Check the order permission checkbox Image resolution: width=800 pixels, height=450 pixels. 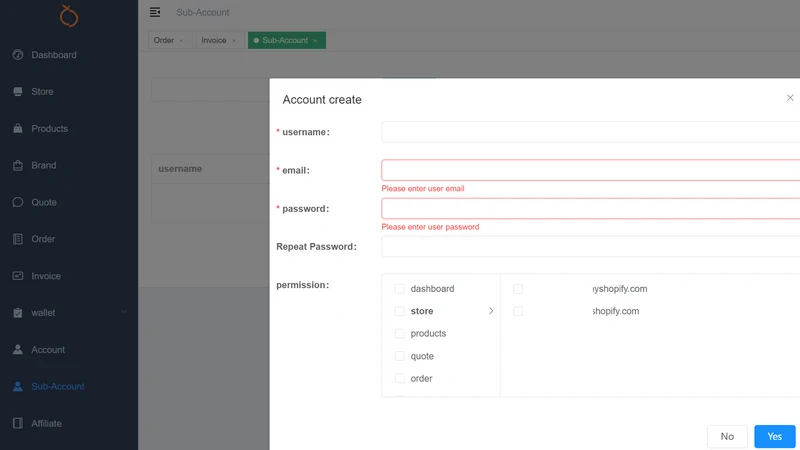pyautogui.click(x=399, y=379)
